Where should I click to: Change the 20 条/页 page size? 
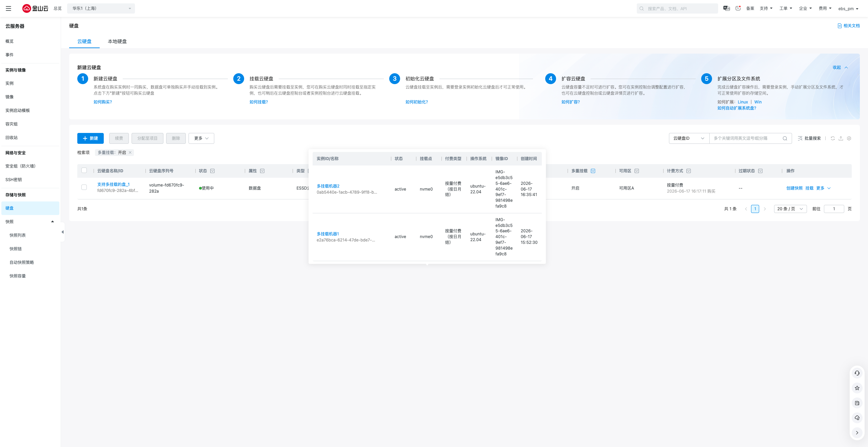(x=790, y=209)
